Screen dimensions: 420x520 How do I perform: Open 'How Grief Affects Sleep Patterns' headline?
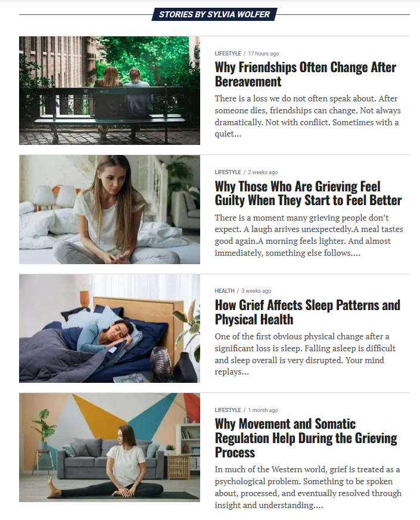307,312
